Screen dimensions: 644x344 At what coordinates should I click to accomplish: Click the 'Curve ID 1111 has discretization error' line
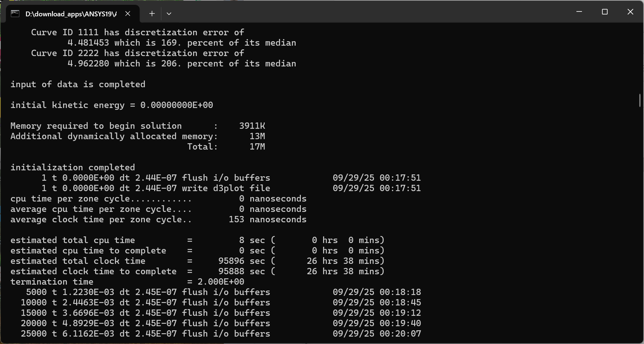[x=137, y=32]
